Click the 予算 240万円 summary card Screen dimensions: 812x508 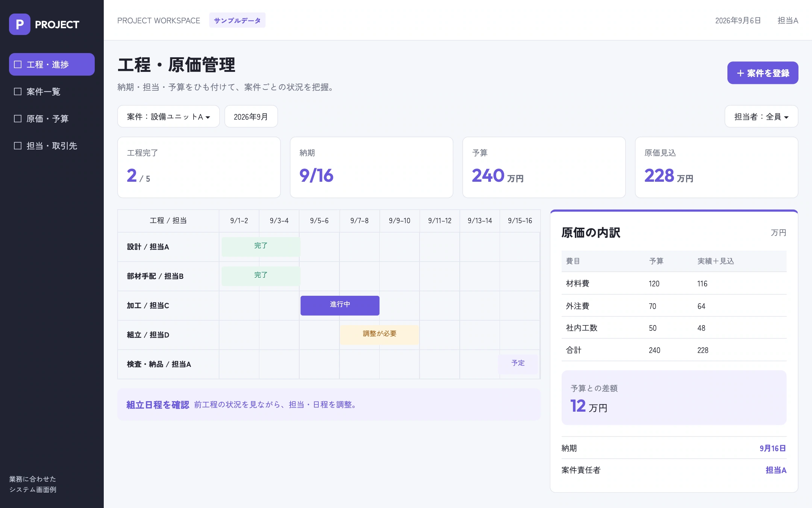(544, 167)
